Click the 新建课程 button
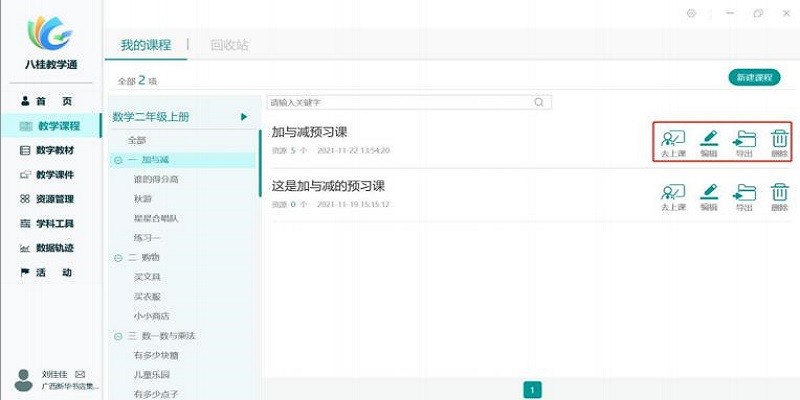 [753, 77]
